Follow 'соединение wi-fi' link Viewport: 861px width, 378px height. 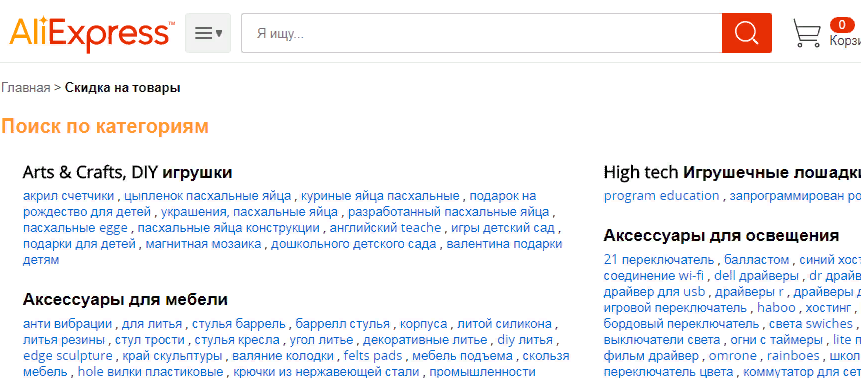[x=653, y=275]
